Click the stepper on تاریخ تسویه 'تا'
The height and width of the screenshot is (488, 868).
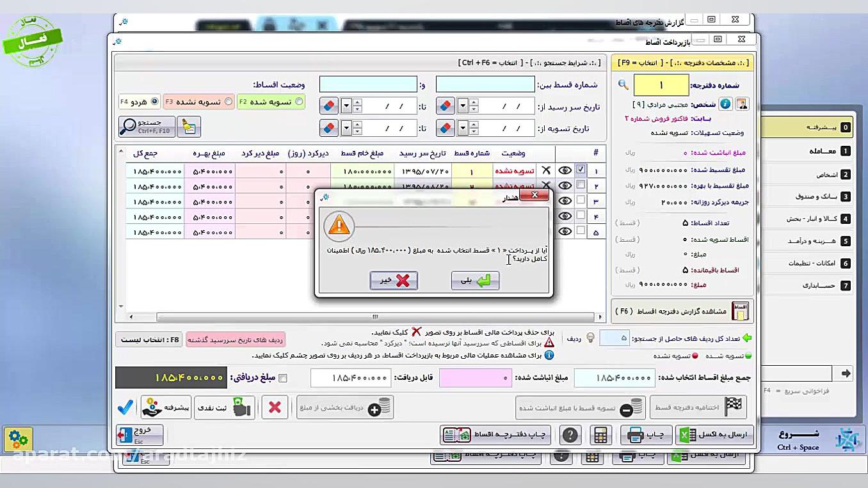[357, 128]
